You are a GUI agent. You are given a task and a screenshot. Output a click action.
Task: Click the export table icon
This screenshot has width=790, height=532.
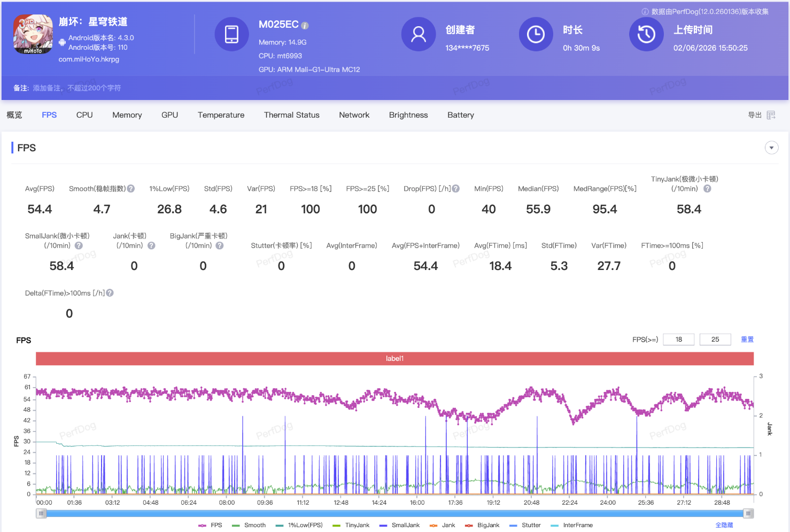click(771, 115)
